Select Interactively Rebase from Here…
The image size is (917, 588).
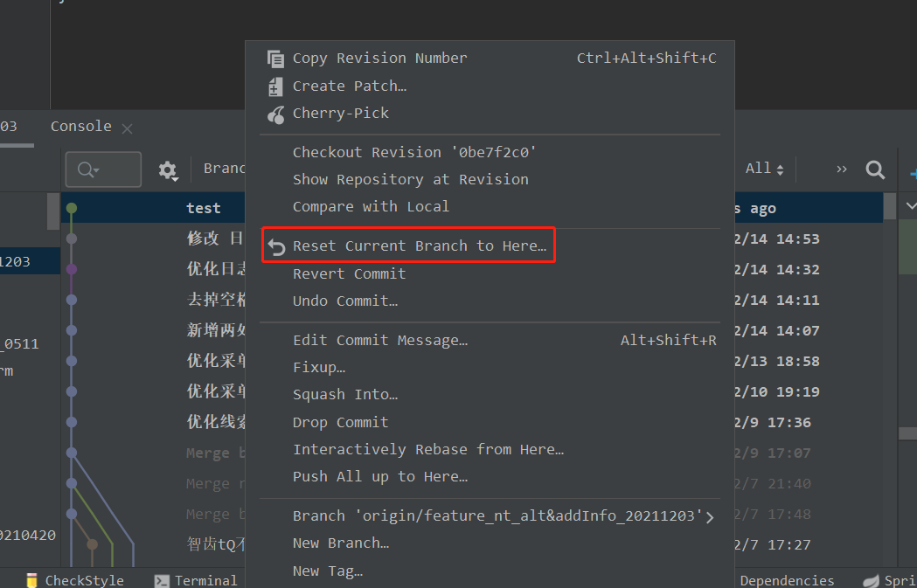tap(428, 449)
